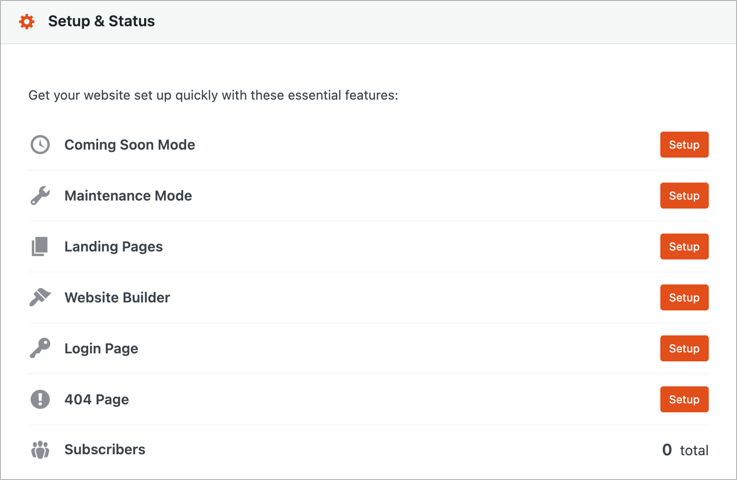The height and width of the screenshot is (480, 737).
Task: Click the Coming Soon Mode label
Action: [129, 145]
